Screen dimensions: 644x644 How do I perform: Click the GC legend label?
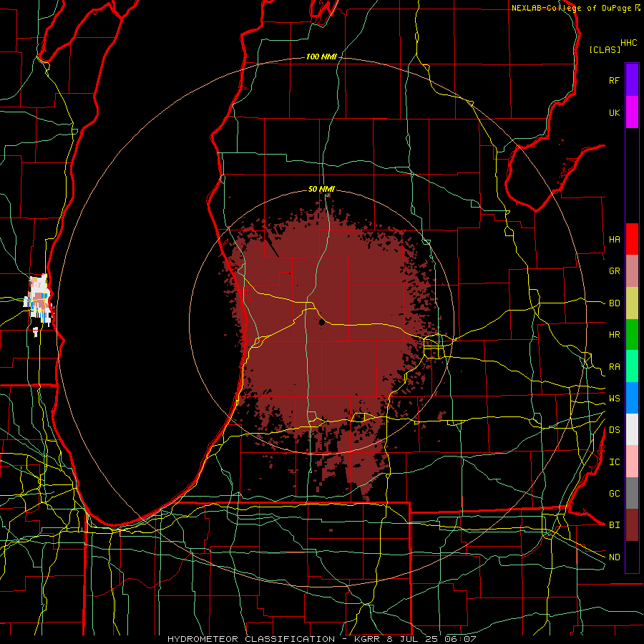pos(614,494)
